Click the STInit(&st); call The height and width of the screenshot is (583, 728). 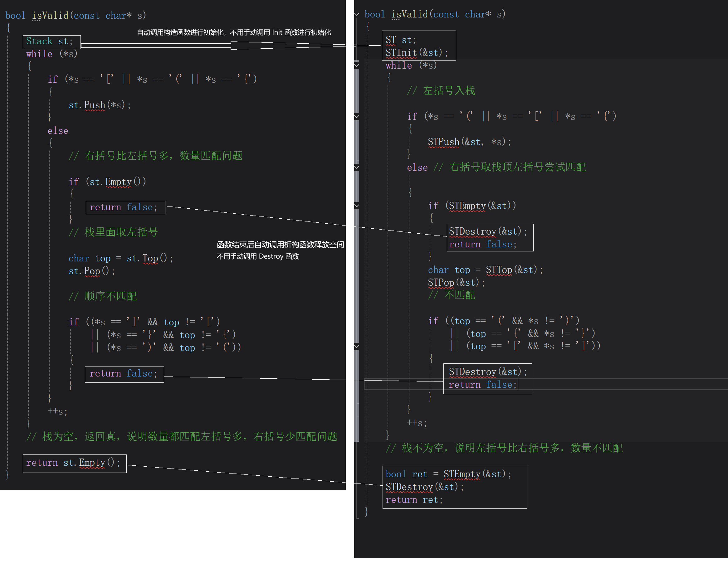coord(416,53)
